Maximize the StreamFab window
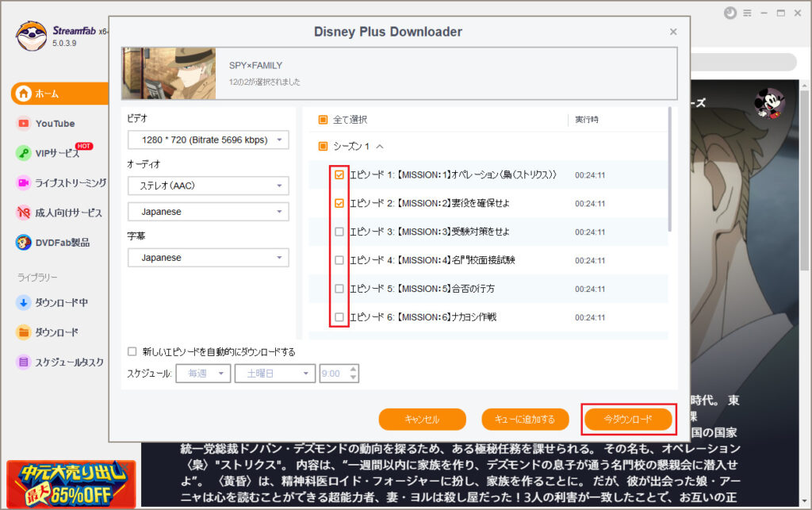This screenshot has width=812, height=510. click(781, 13)
